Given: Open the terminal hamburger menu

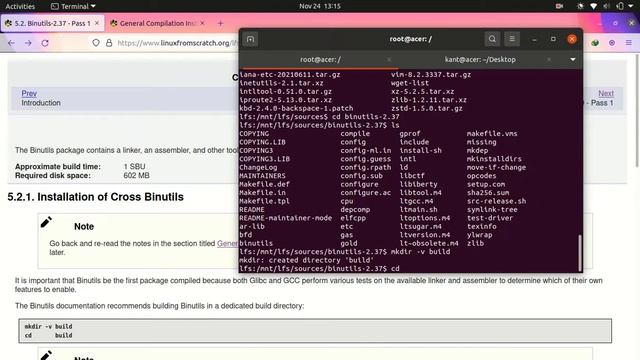Looking at the screenshot, I should (x=512, y=39).
